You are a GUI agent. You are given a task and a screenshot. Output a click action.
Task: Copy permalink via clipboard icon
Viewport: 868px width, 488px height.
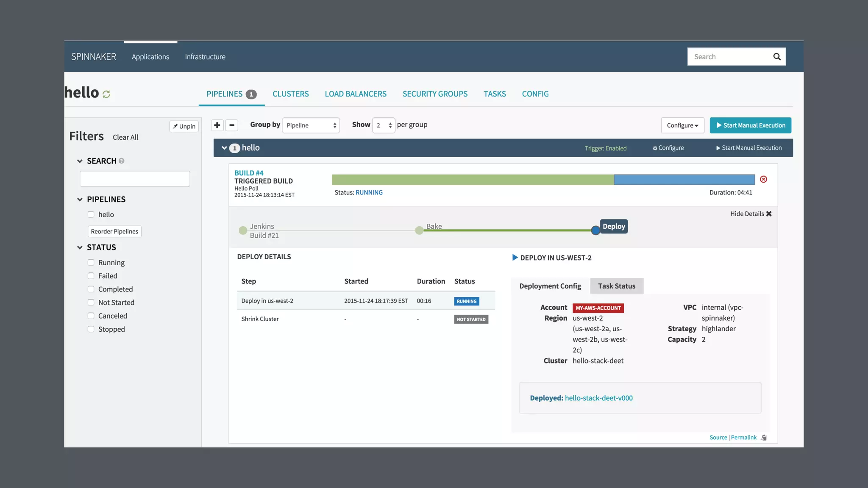[764, 438]
